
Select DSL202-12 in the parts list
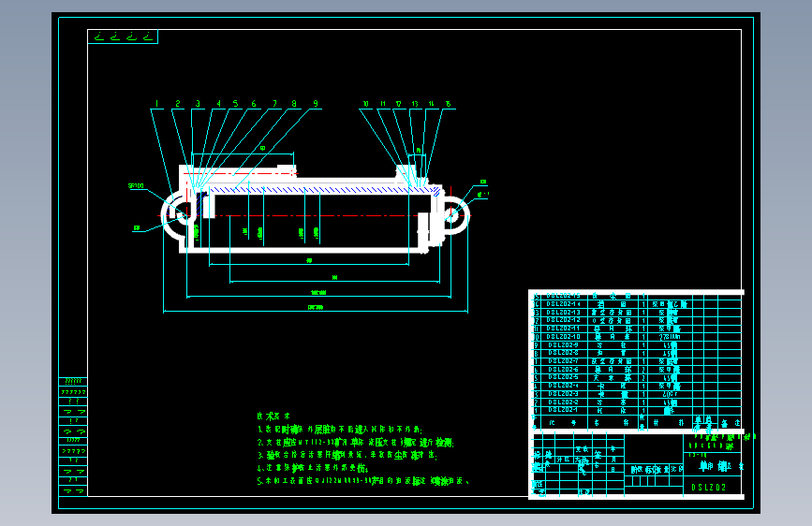tap(564, 320)
